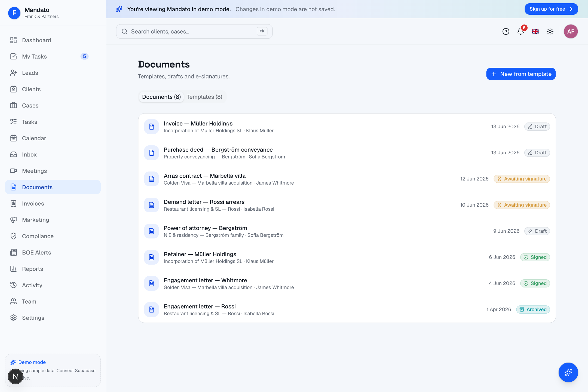The image size is (588, 392).
Task: Click the date 1 Apr 2026
Action: [499, 310]
